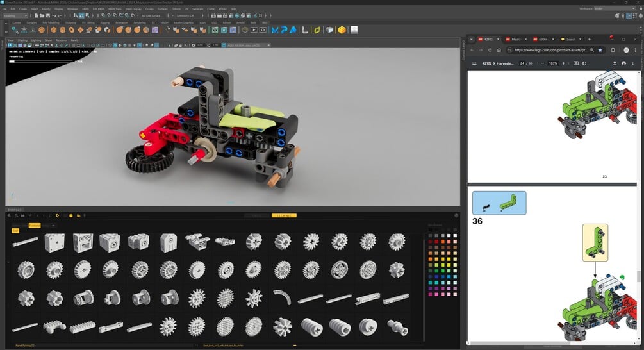The image size is (644, 350).
Task: Click the polygon torus shelf icon
Action: [x=72, y=30]
